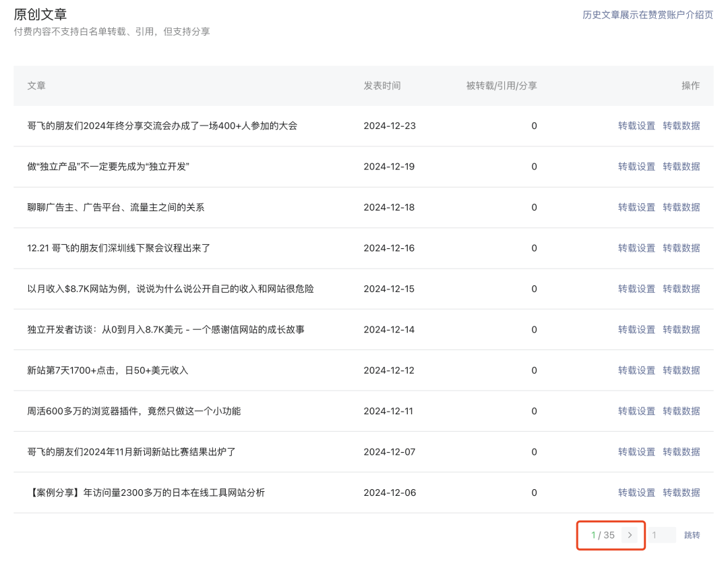Click the page number jump input field
728x562 pixels.
pos(662,535)
